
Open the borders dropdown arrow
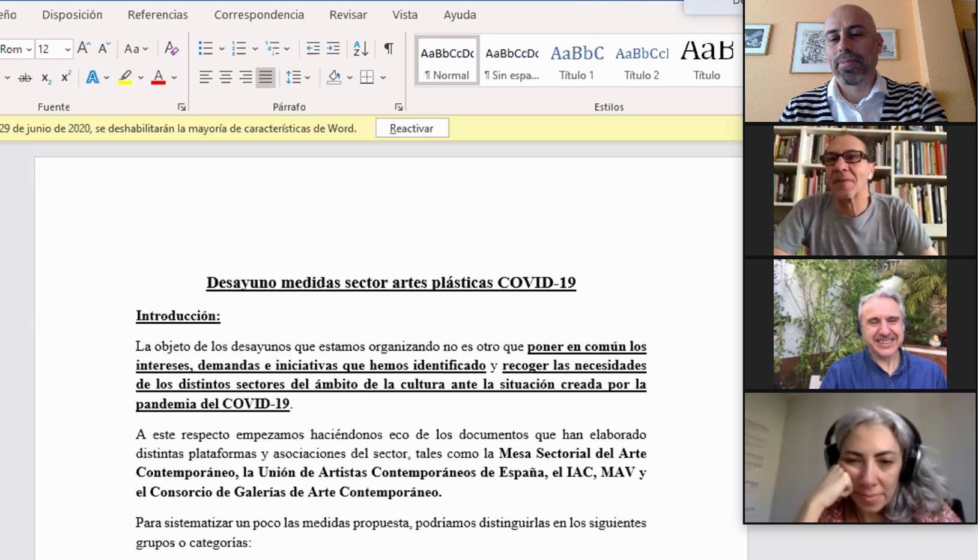(x=383, y=77)
